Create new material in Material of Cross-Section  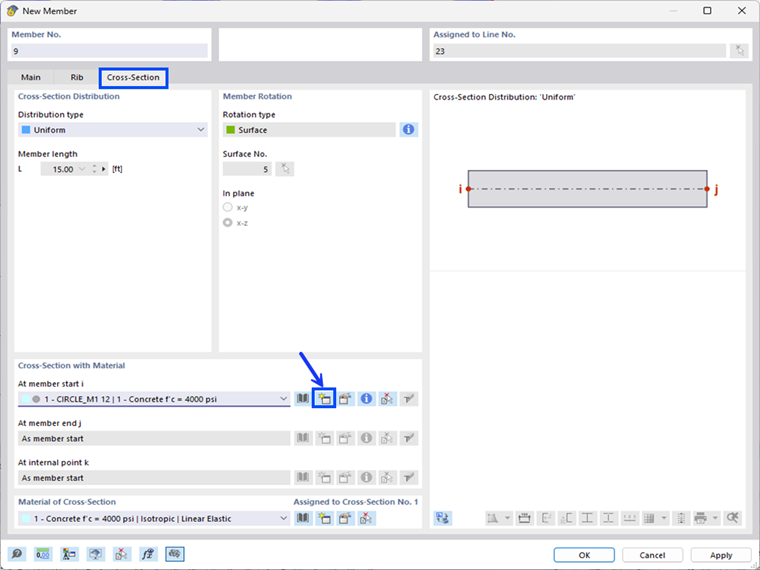point(324,518)
